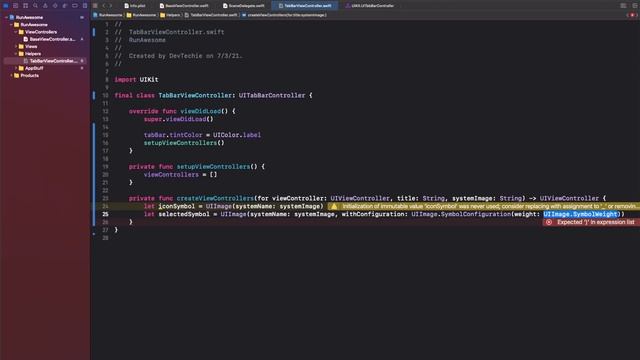Open the Issue navigator warning icon
Screen dimensions: 640x360
point(45,6)
